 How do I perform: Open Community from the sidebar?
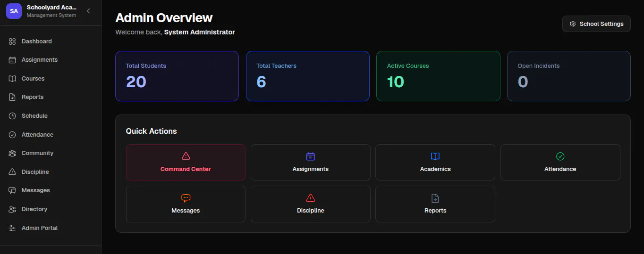coord(51,153)
